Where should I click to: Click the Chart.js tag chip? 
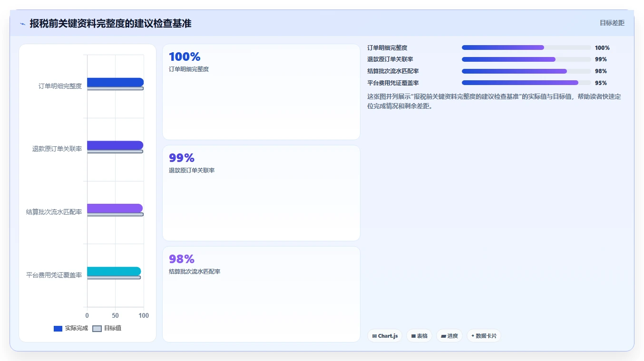click(385, 336)
